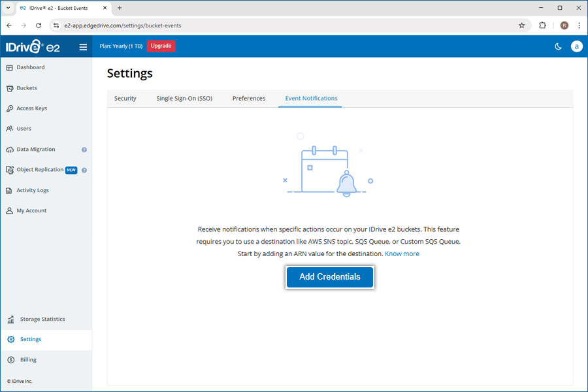
Task: Reload the page
Action: click(x=39, y=25)
